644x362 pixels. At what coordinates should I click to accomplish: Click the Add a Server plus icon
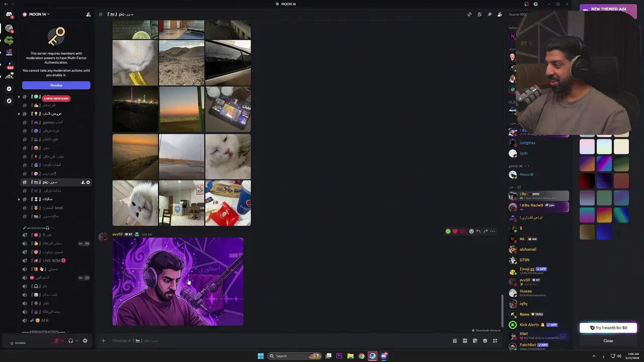pyautogui.click(x=9, y=89)
